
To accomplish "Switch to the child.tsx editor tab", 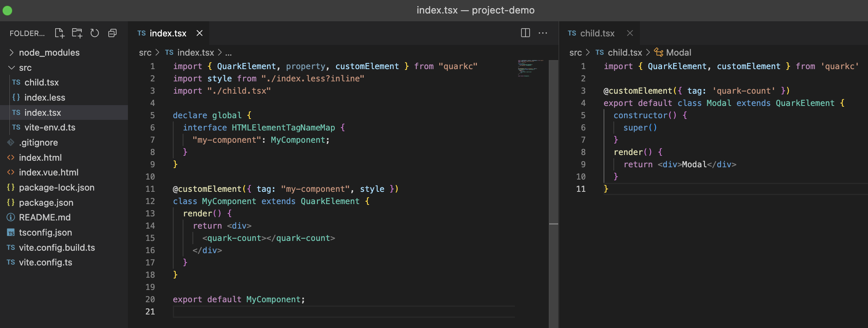I will [599, 33].
